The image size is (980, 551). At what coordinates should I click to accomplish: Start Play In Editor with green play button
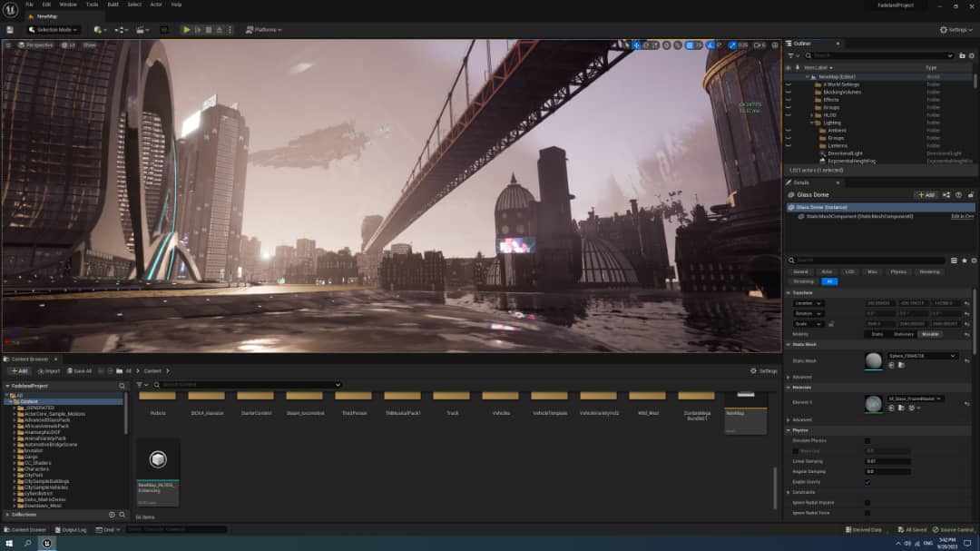[x=186, y=29]
